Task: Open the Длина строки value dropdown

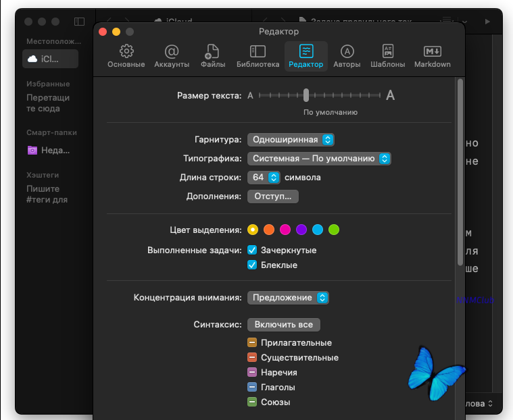Action: pos(264,178)
